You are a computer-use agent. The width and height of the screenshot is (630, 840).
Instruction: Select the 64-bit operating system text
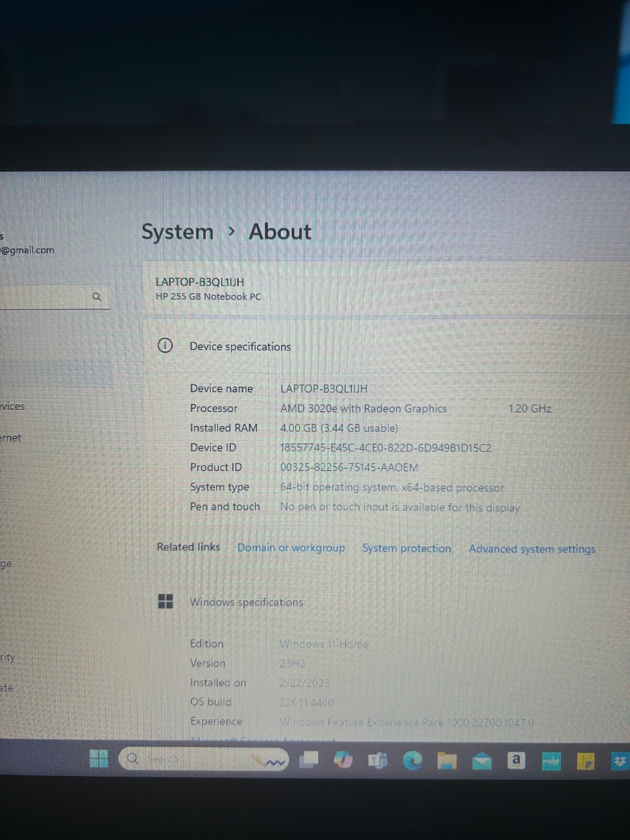392,487
